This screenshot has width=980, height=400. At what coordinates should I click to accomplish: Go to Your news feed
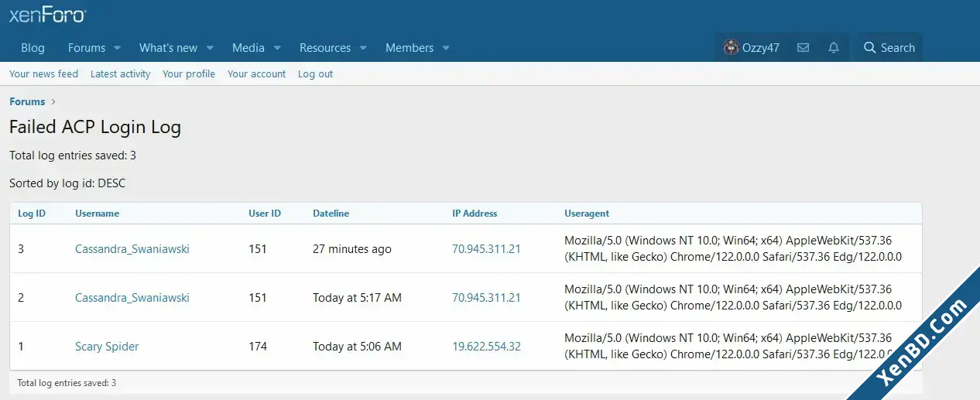tap(43, 74)
